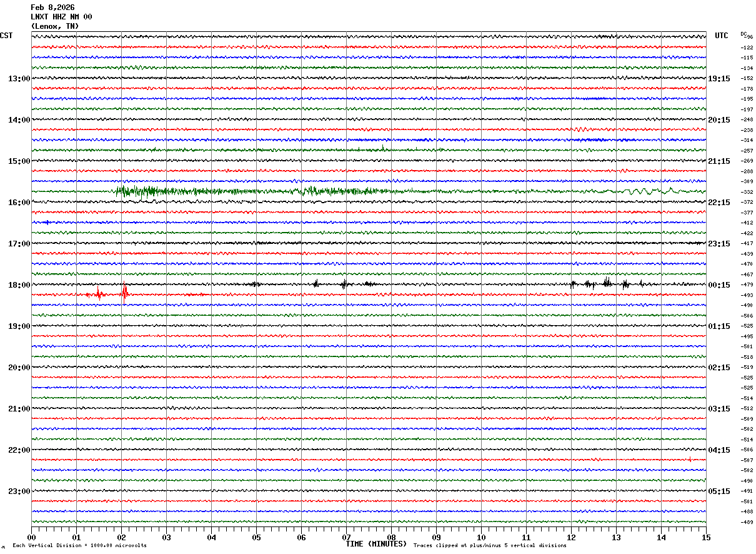Screen dimensions: 756x554
Task: Click the CST timezone header
Action: tap(6, 36)
